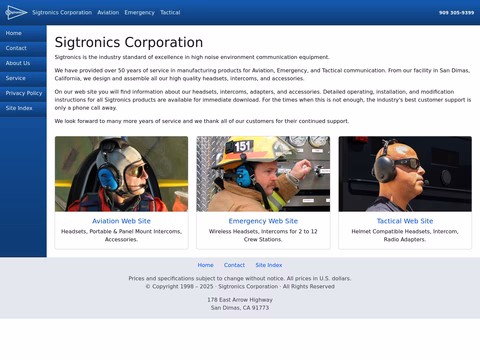The width and height of the screenshot is (480, 360).
Task: Open Privacy Policy in the sidebar
Action: point(23,93)
